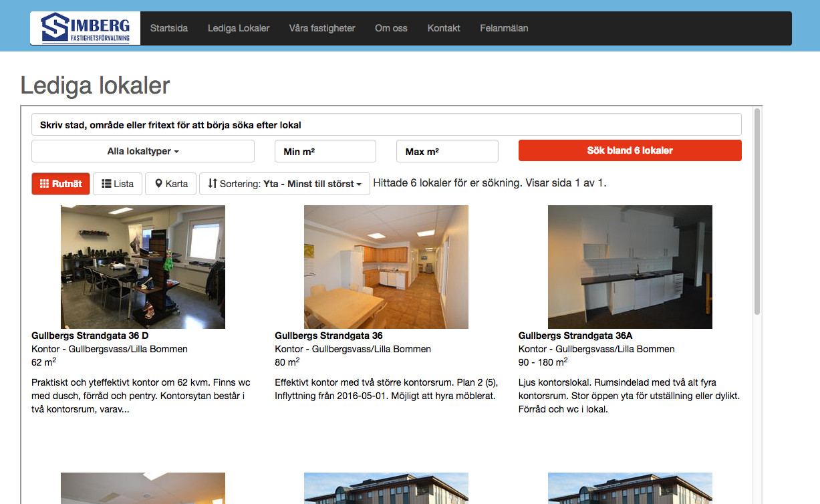Click the Max m² input field
The height and width of the screenshot is (504, 820).
(x=447, y=152)
